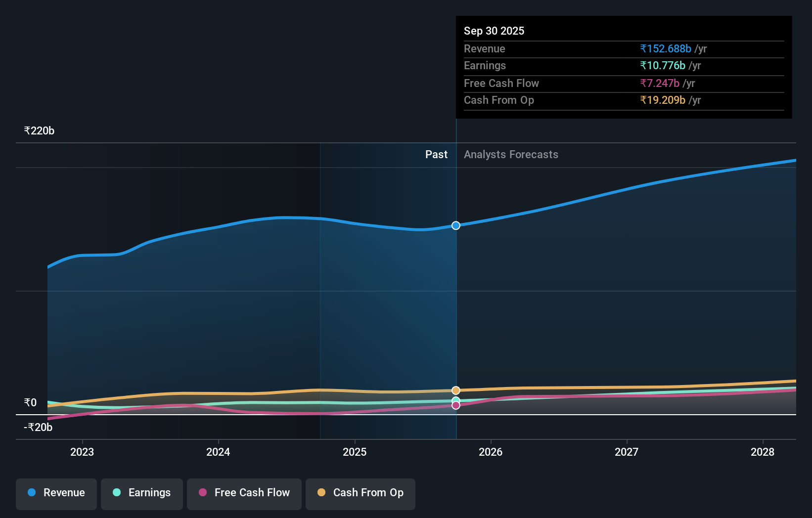Click the blue Revenue legend dot
812x518 pixels.
(x=32, y=493)
